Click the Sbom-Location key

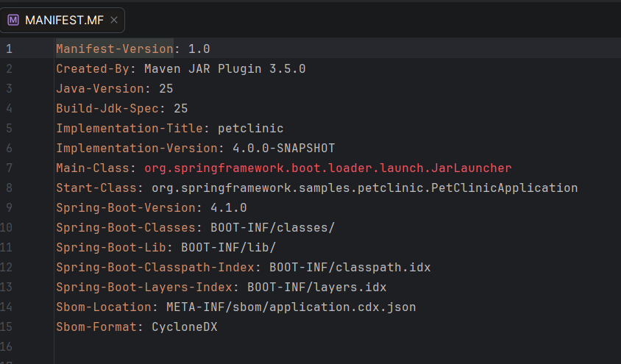(x=104, y=307)
